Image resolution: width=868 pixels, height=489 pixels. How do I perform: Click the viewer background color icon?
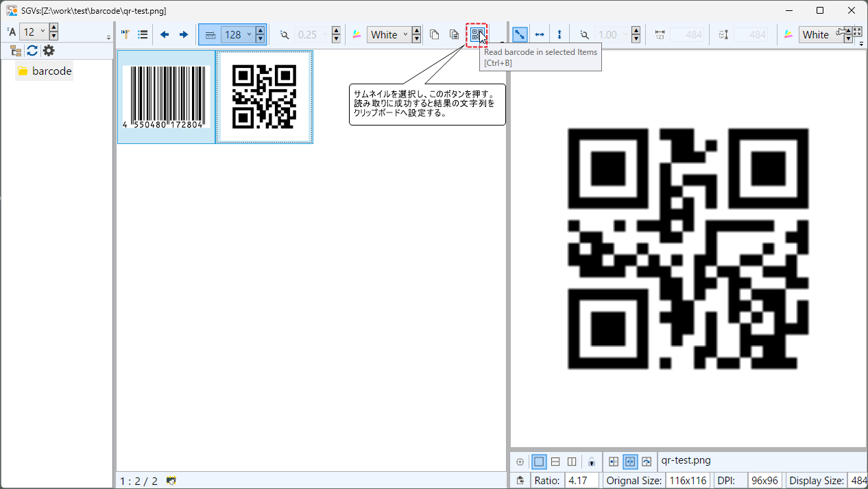coord(788,34)
